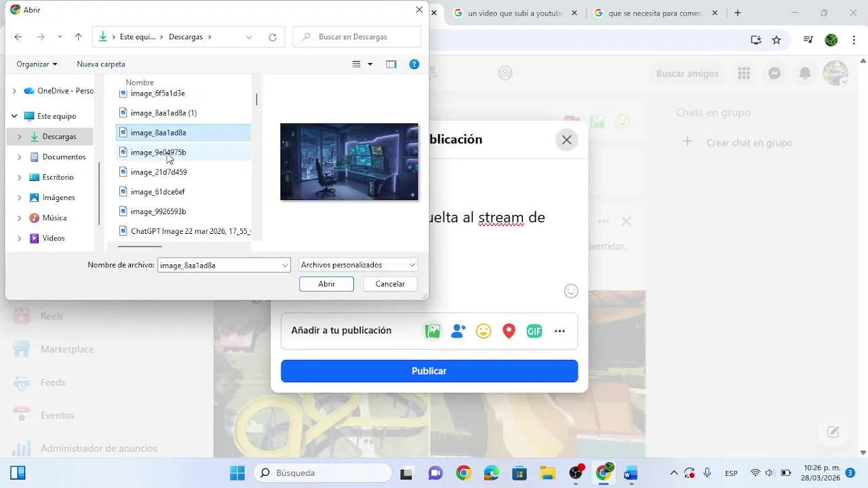Viewport: 868px width, 488px height.
Task: Go back in Abrir dialog
Action: click(x=18, y=37)
